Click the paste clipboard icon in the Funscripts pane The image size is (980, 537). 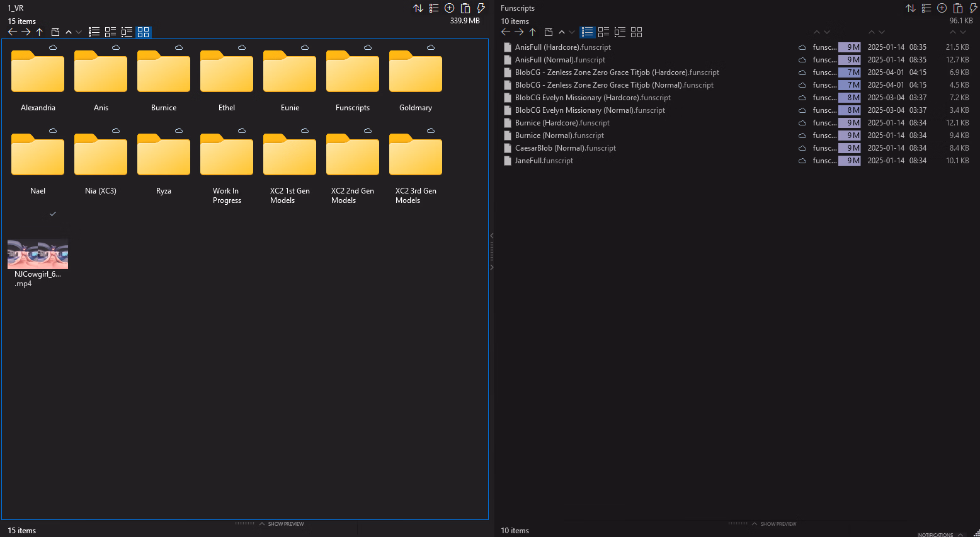(957, 8)
